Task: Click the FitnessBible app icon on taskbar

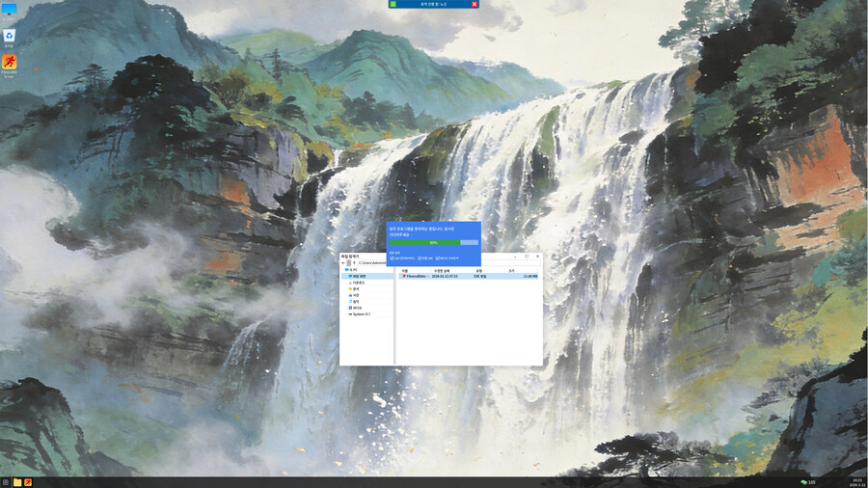Action: click(28, 481)
